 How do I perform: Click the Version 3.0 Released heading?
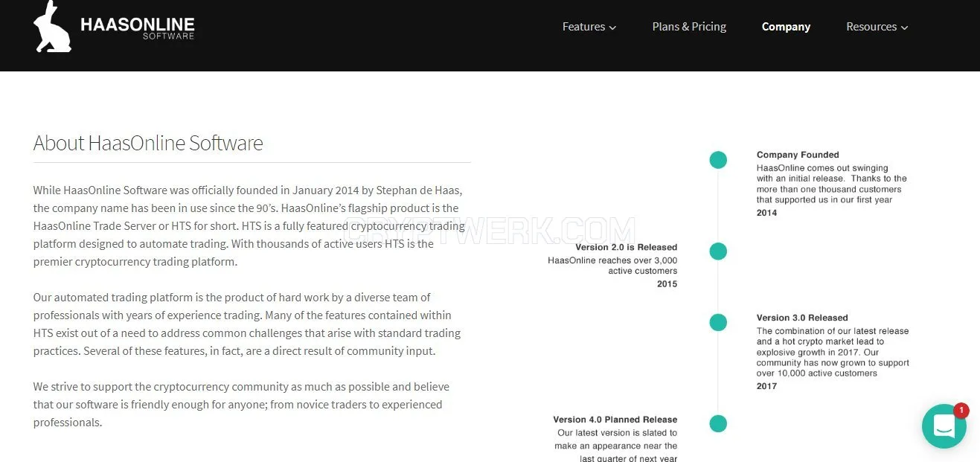click(802, 318)
